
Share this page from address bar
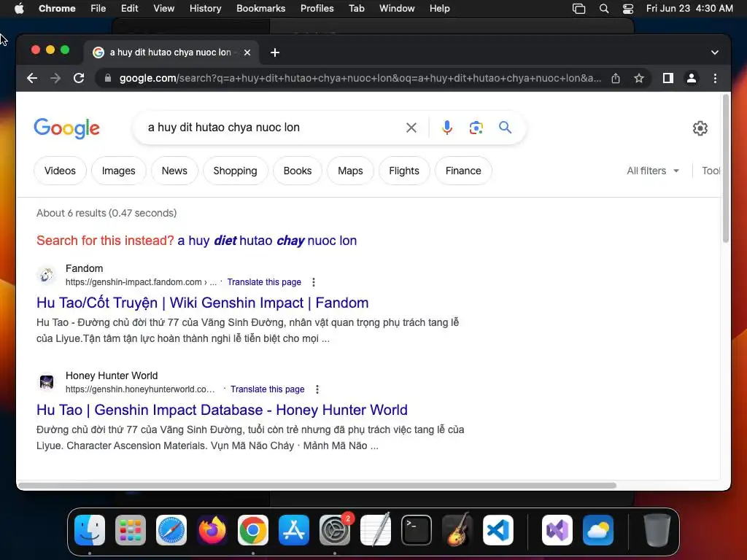click(x=616, y=78)
